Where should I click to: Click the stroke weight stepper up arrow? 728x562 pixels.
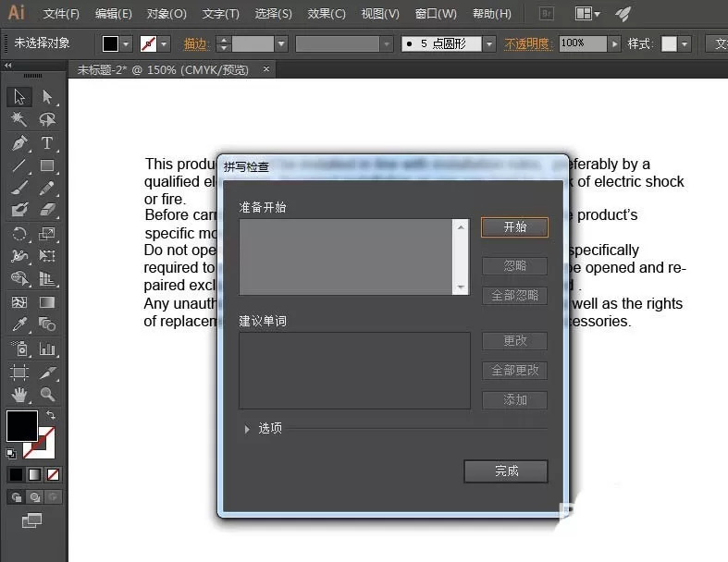click(x=224, y=40)
